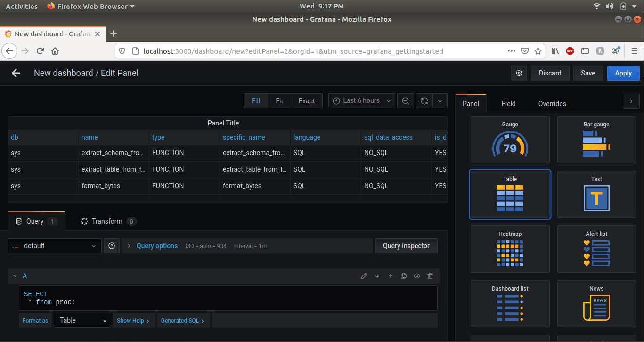Open the Activities overview
Viewport: 644px width, 342px height.
pyautogui.click(x=22, y=6)
